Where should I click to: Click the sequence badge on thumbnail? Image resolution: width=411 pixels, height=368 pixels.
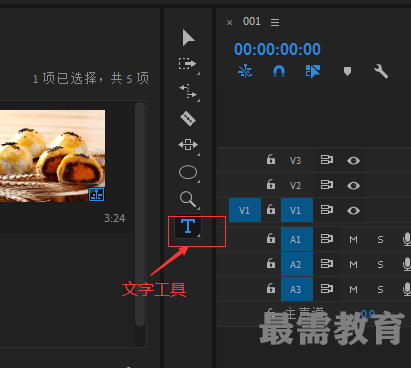click(x=97, y=194)
